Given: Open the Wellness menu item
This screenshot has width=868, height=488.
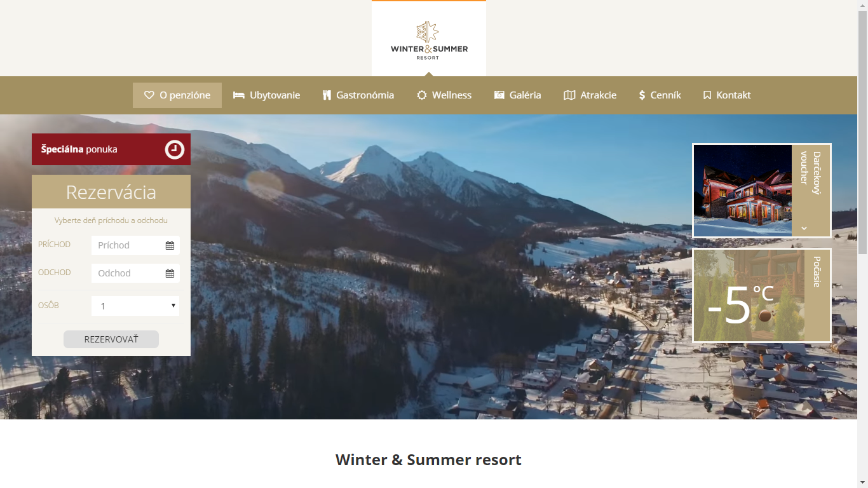Looking at the screenshot, I should (x=444, y=95).
